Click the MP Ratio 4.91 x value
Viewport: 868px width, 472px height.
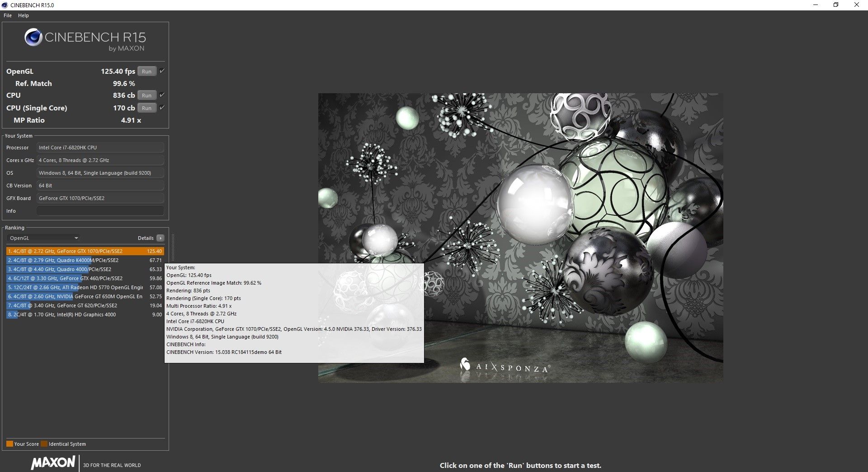pyautogui.click(x=131, y=120)
